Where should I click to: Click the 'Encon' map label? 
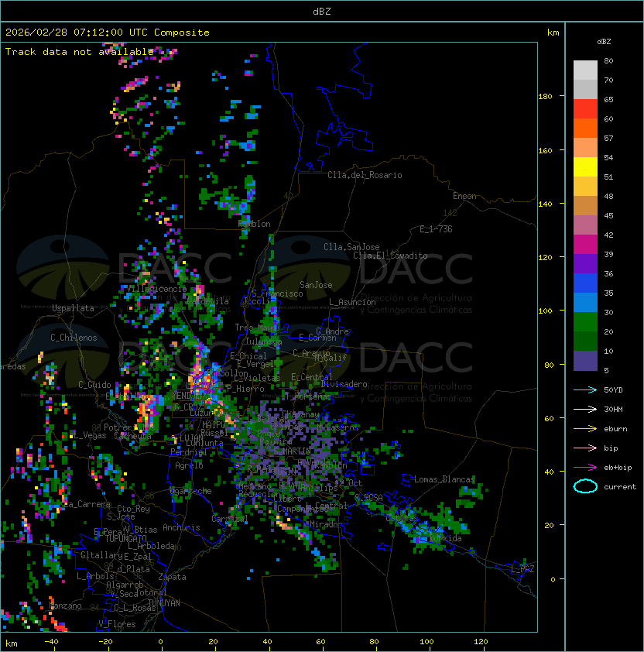pyautogui.click(x=464, y=196)
